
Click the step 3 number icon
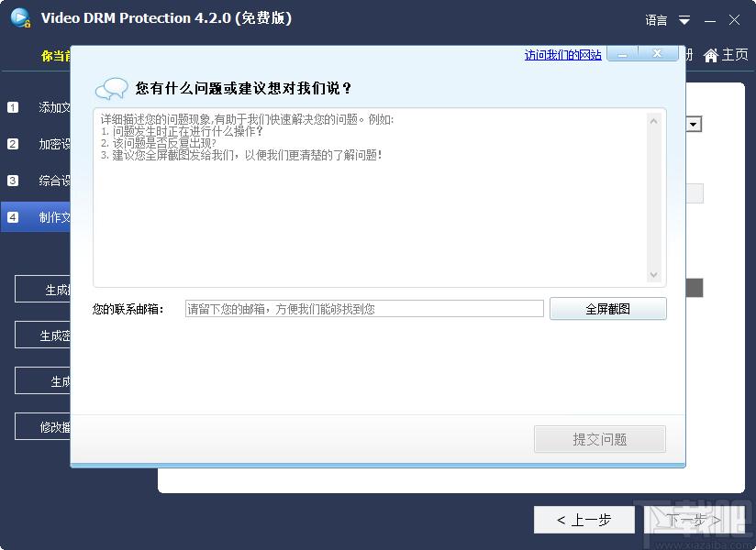tap(13, 180)
